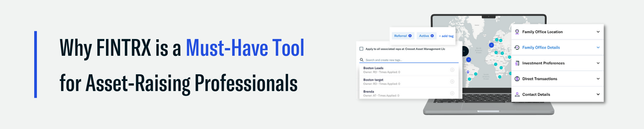Click the search magnifier icon in tags field
Viewport: 644px width, 129px height.
pos(362,60)
